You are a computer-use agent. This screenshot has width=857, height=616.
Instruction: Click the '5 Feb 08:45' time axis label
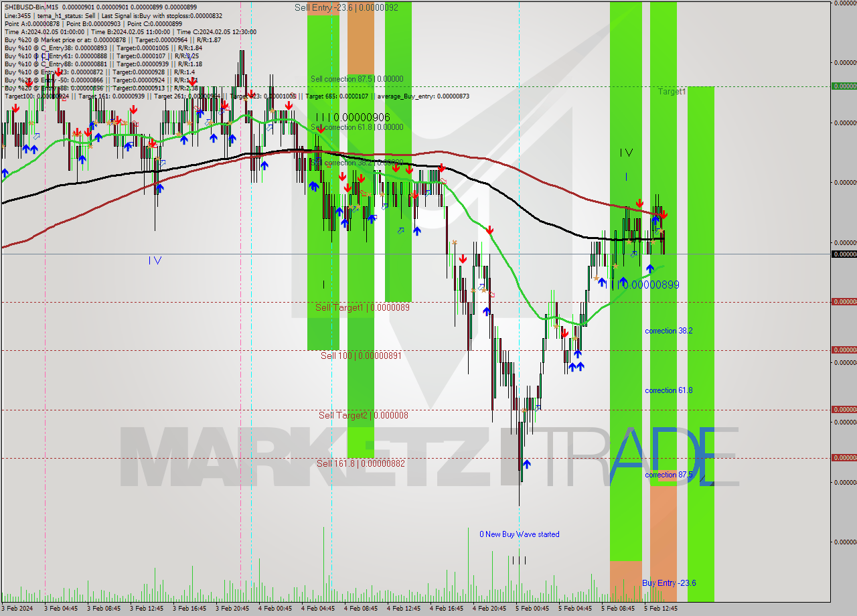[618, 609]
